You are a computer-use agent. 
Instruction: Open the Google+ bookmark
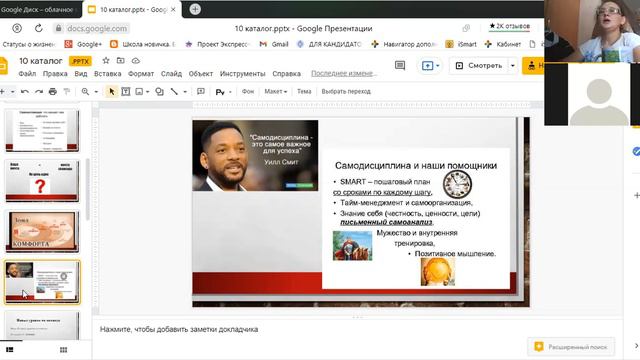[83, 44]
